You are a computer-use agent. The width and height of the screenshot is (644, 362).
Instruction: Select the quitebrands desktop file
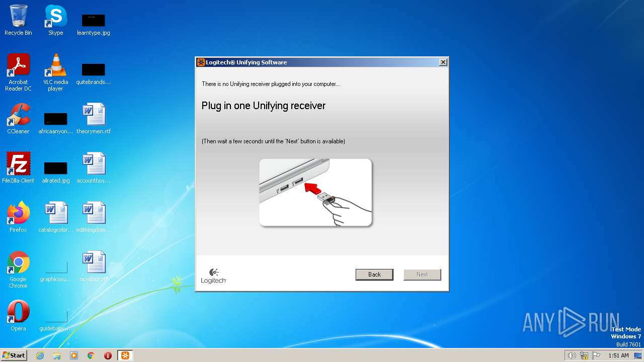[94, 73]
